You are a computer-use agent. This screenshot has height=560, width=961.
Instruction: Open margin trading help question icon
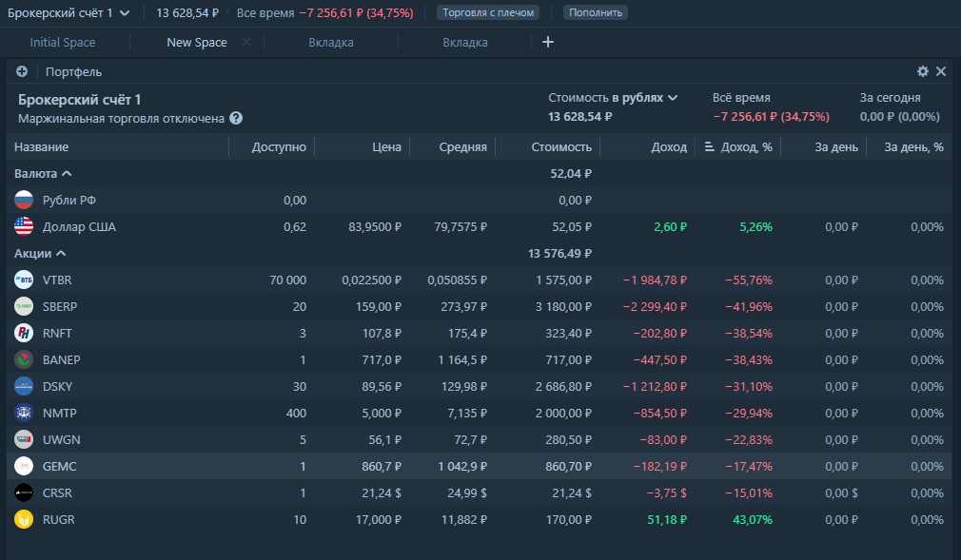coord(236,118)
